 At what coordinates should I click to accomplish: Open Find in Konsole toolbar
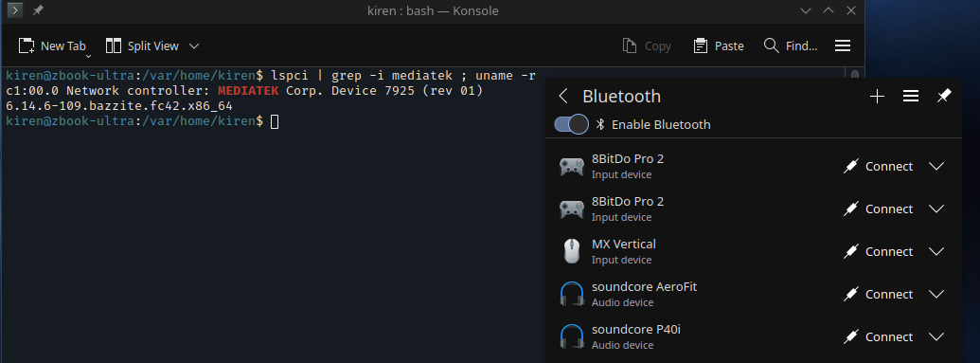point(791,45)
